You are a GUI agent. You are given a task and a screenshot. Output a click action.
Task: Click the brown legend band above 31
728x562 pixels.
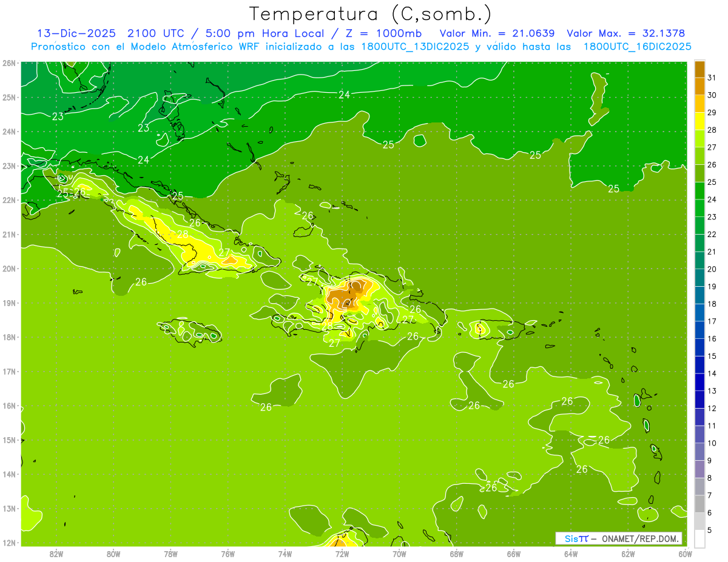pyautogui.click(x=699, y=69)
